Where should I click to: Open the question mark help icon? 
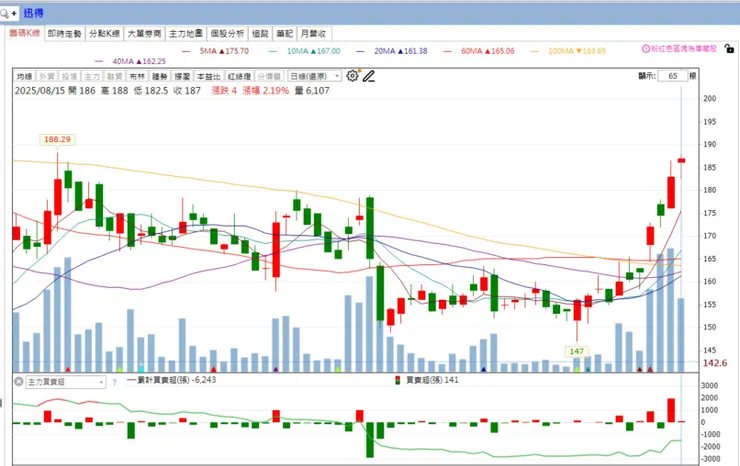pos(114,382)
